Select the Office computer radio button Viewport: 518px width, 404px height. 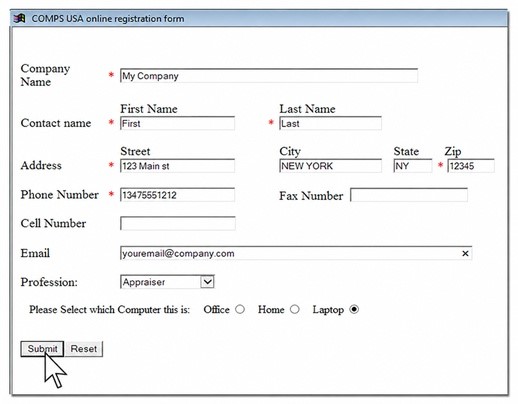point(240,309)
